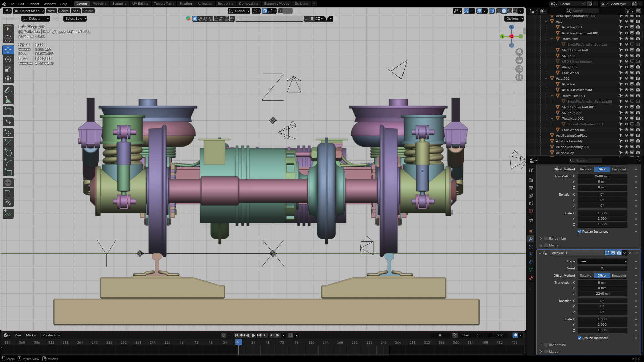
Task: Toggle viewport overlays icon
Action: point(479,11)
